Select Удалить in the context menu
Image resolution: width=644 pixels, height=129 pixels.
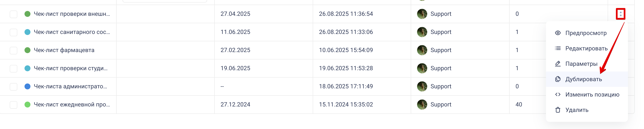(x=577, y=110)
